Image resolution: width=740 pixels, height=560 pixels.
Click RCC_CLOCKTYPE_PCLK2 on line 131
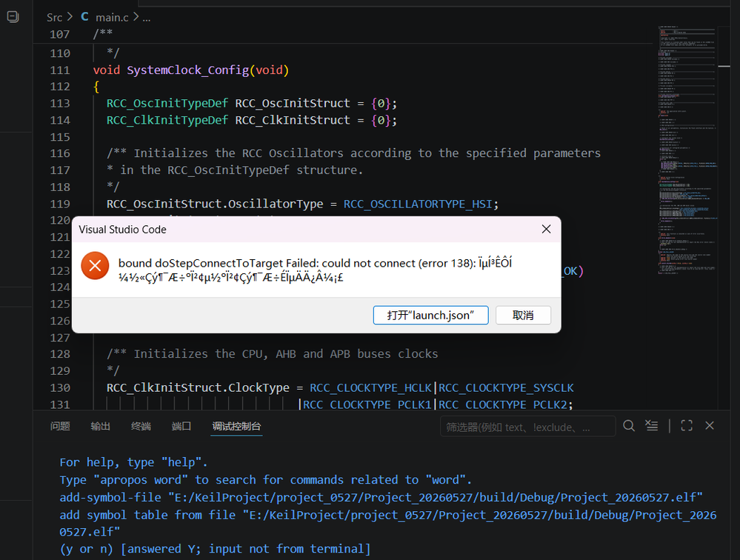click(x=502, y=404)
